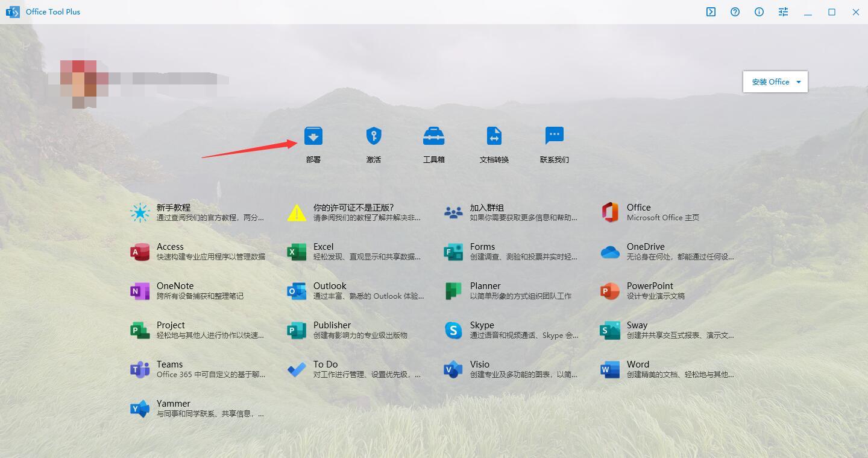Expand the 安装 Office dropdown arrow
Screen dimensions: 868x458
tap(799, 82)
